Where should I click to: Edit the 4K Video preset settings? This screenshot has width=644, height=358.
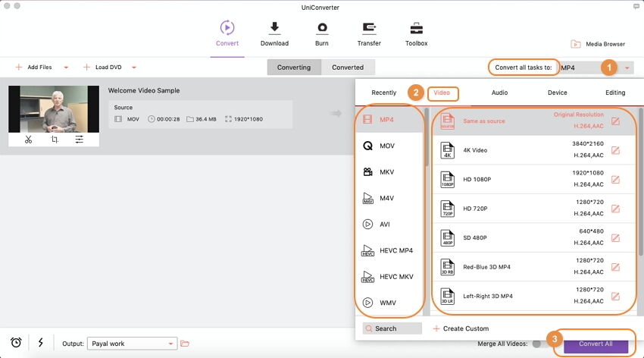pos(615,150)
